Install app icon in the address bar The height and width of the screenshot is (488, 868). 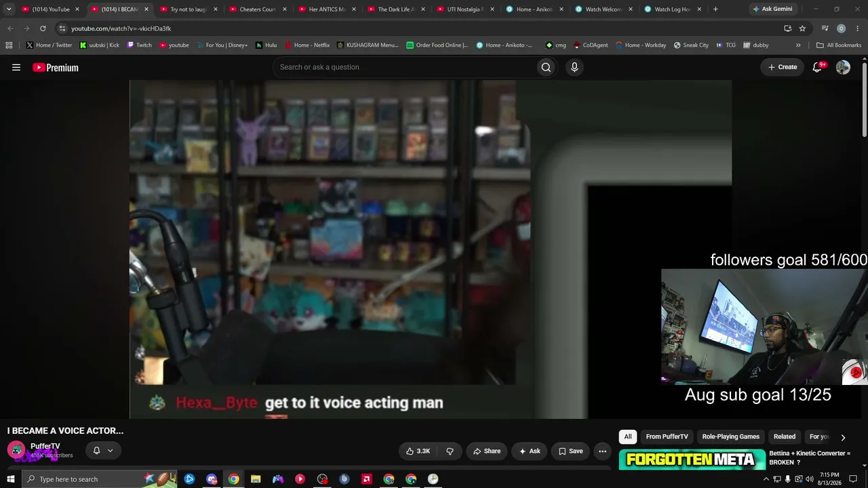[x=787, y=28]
